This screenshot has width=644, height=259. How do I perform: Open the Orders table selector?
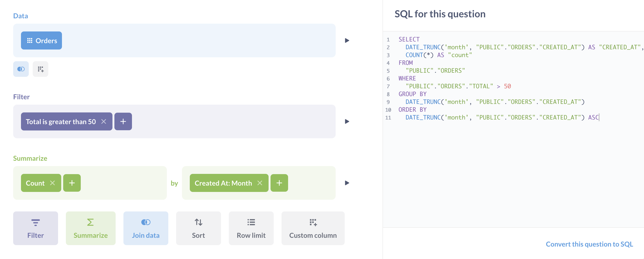(x=41, y=40)
